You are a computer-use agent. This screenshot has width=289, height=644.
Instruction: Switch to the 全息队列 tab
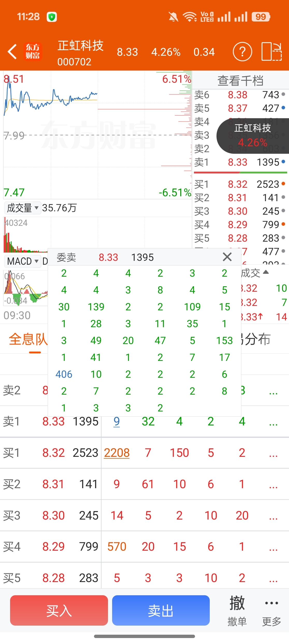coord(28,339)
